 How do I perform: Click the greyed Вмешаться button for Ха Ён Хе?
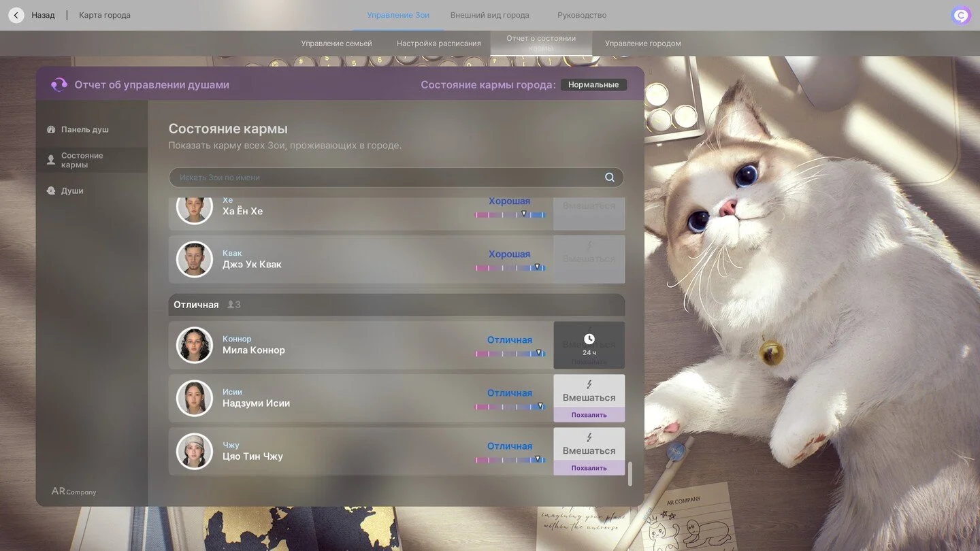tap(589, 214)
